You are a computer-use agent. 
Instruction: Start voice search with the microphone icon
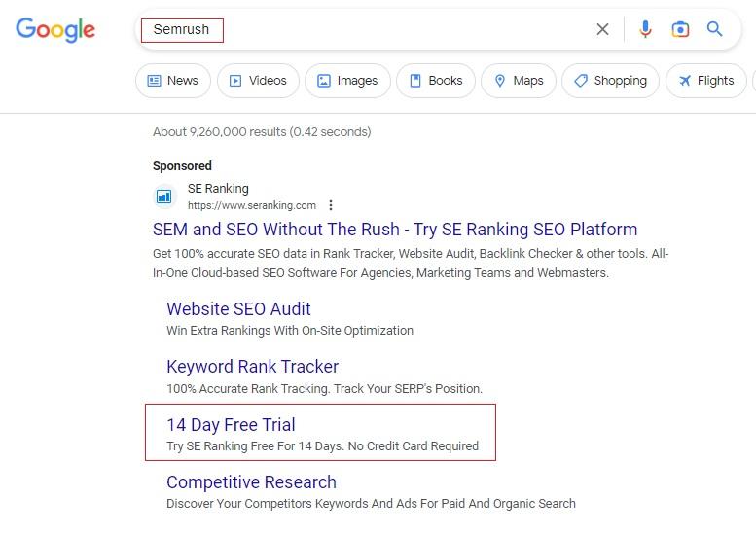pyautogui.click(x=645, y=29)
